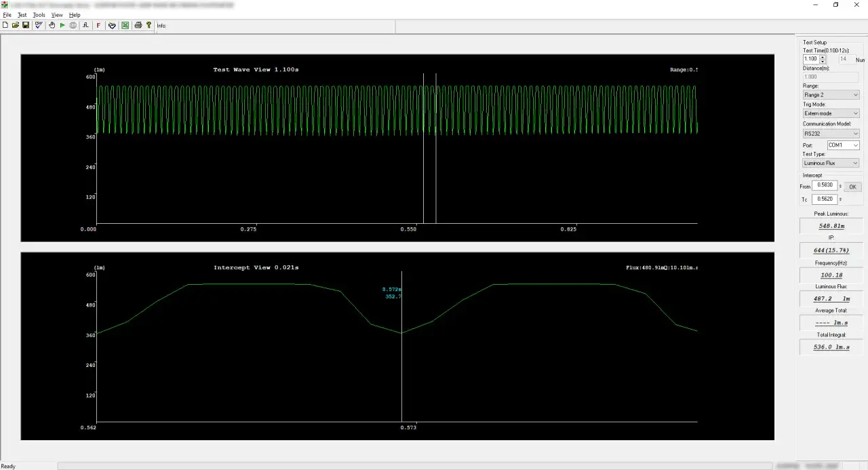Image resolution: width=868 pixels, height=470 pixels.
Task: Click the Total Integral value 536.0 lm.s
Action: click(831, 347)
